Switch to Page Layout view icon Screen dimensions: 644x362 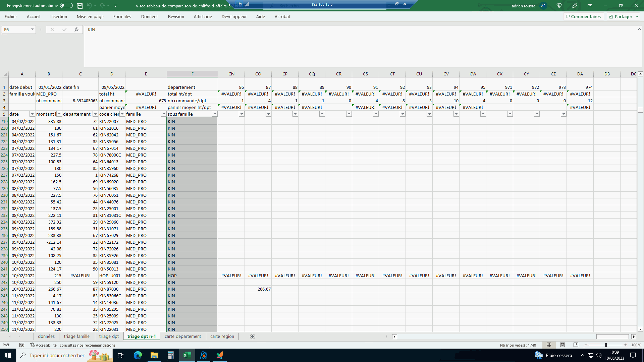click(562, 345)
